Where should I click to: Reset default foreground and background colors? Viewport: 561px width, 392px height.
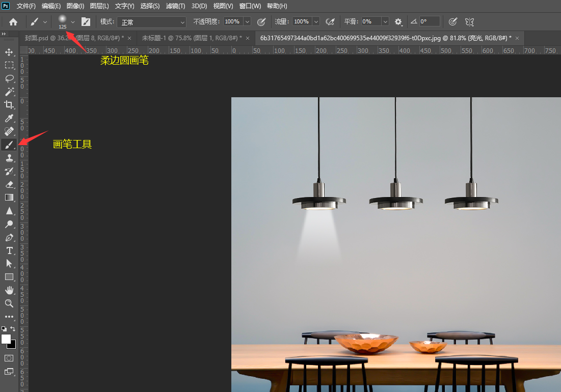4,328
